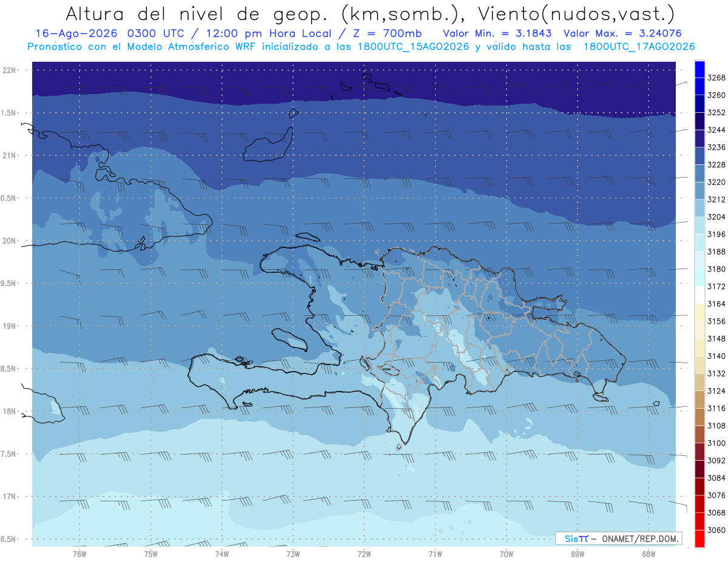Click the '75W' longitude label

150,554
